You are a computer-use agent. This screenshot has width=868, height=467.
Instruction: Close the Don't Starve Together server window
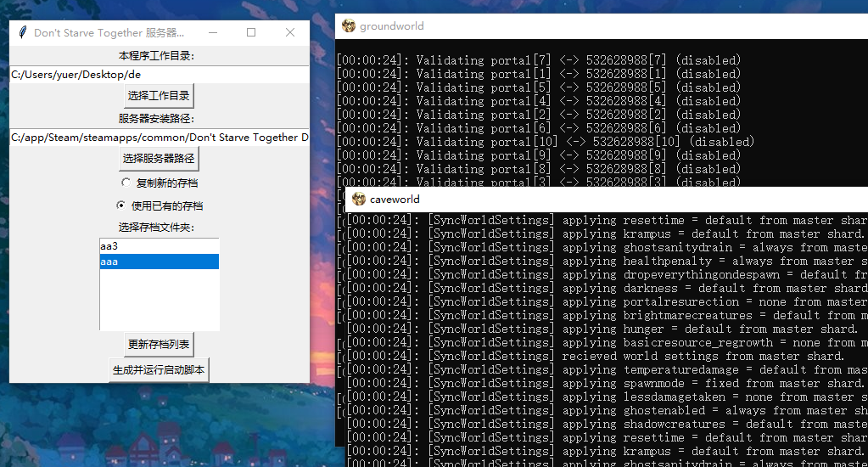(x=290, y=32)
